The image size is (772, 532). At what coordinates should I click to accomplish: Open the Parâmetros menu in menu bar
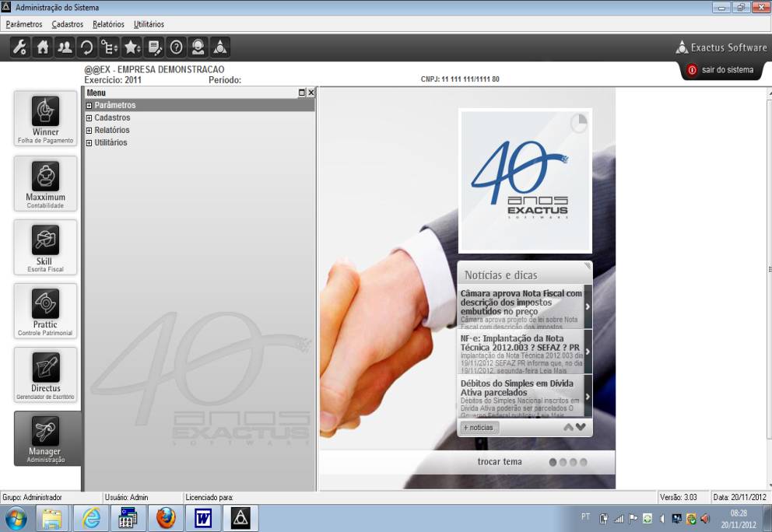(x=24, y=24)
